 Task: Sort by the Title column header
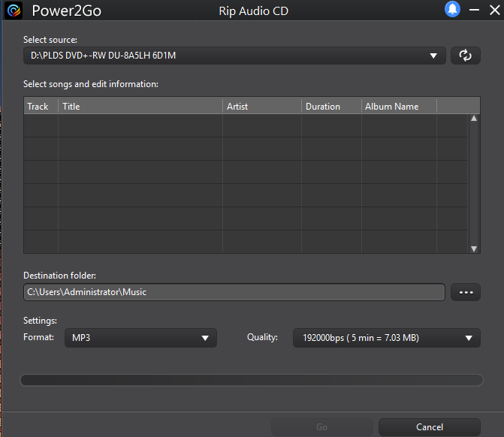[140, 107]
